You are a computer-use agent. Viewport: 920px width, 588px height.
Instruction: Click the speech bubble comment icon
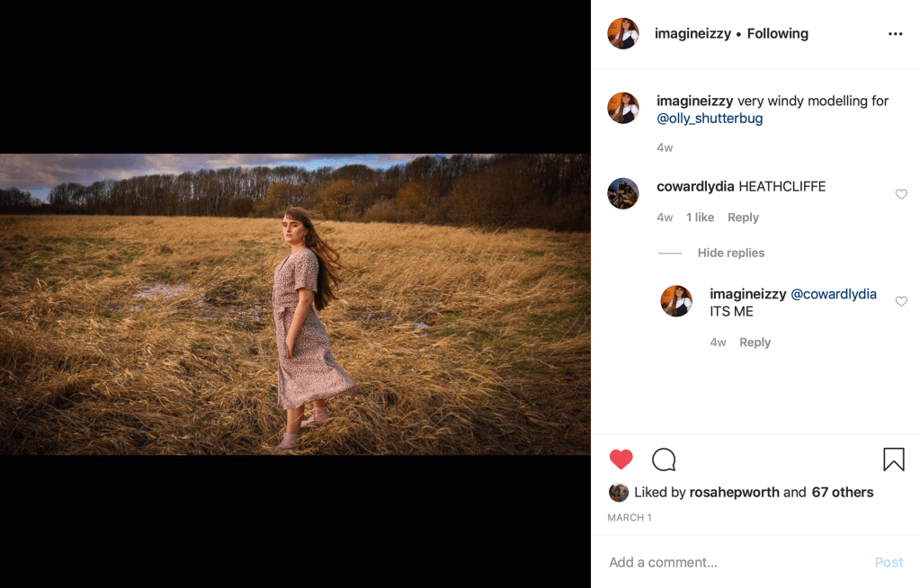point(664,460)
